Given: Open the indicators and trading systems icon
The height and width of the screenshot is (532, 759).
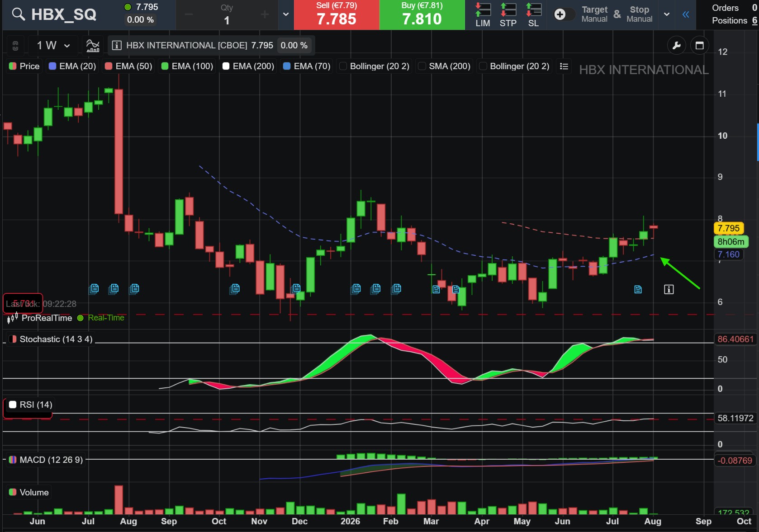Looking at the screenshot, I should 93,45.
